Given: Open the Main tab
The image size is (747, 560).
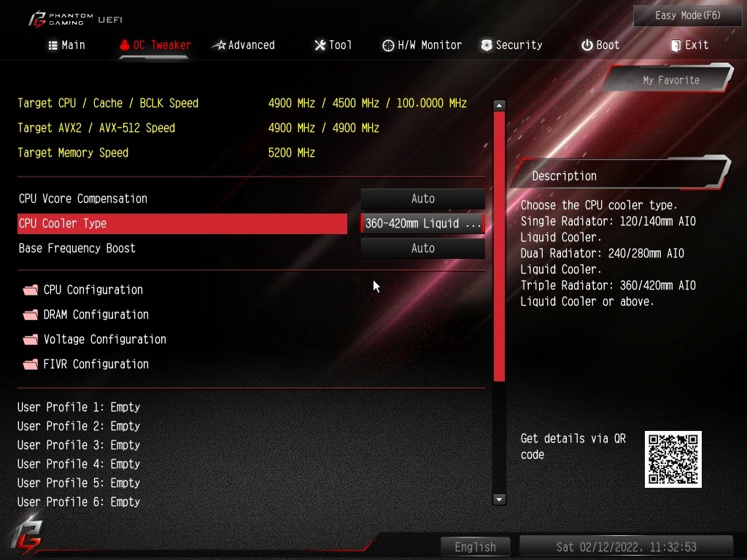Looking at the screenshot, I should click(66, 45).
